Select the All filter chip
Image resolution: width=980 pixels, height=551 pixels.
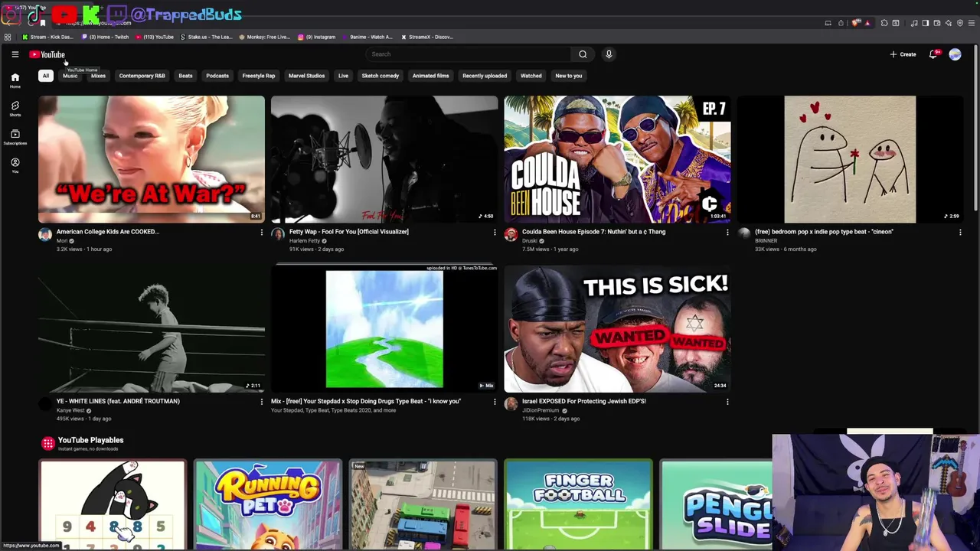46,76
